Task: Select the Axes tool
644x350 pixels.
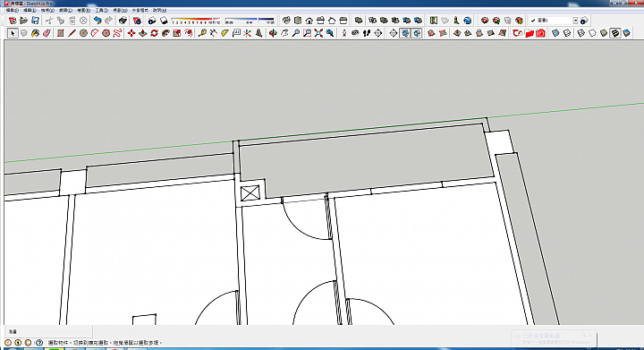Action: (x=247, y=33)
